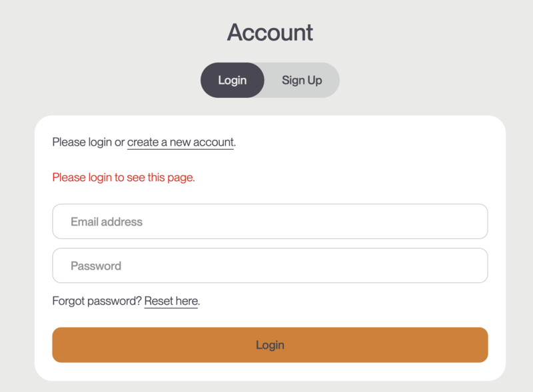Click the Forgot password? text
533x392 pixels.
97,301
